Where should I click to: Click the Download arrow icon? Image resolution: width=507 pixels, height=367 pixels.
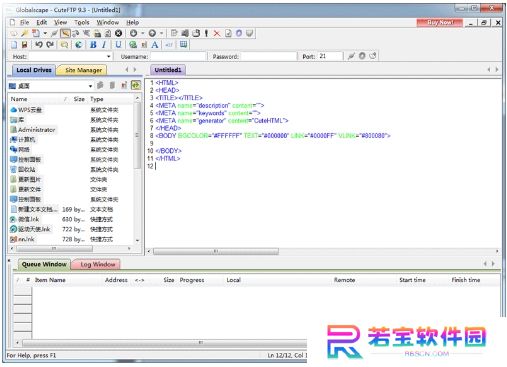point(133,33)
